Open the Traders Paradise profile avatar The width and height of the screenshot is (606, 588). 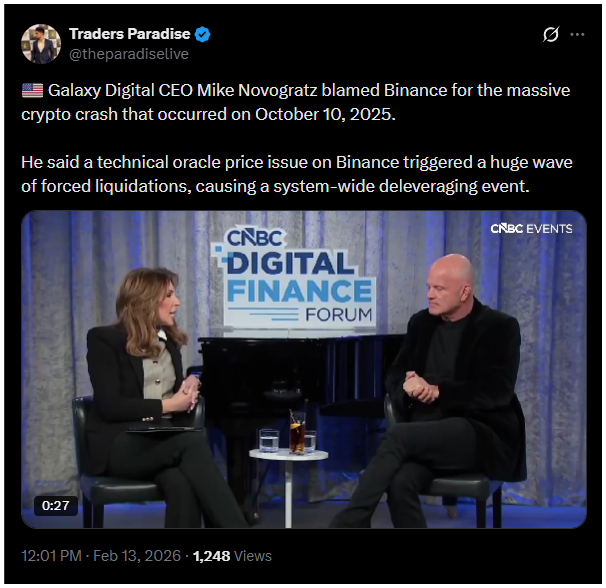click(41, 44)
